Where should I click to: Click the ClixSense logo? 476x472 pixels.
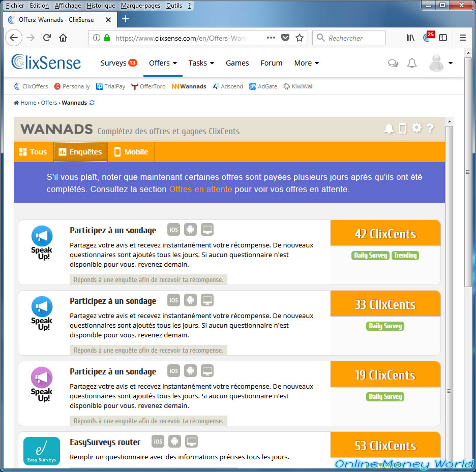point(46,62)
